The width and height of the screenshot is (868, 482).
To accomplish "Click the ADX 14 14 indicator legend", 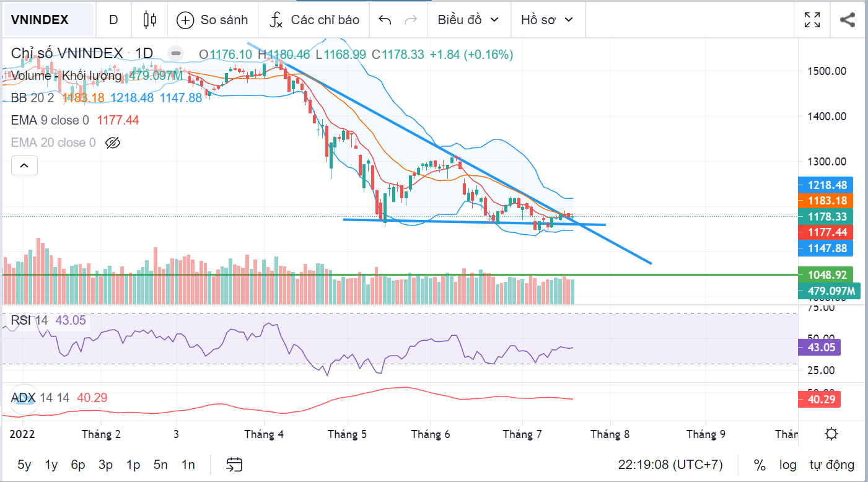I will click(x=40, y=397).
